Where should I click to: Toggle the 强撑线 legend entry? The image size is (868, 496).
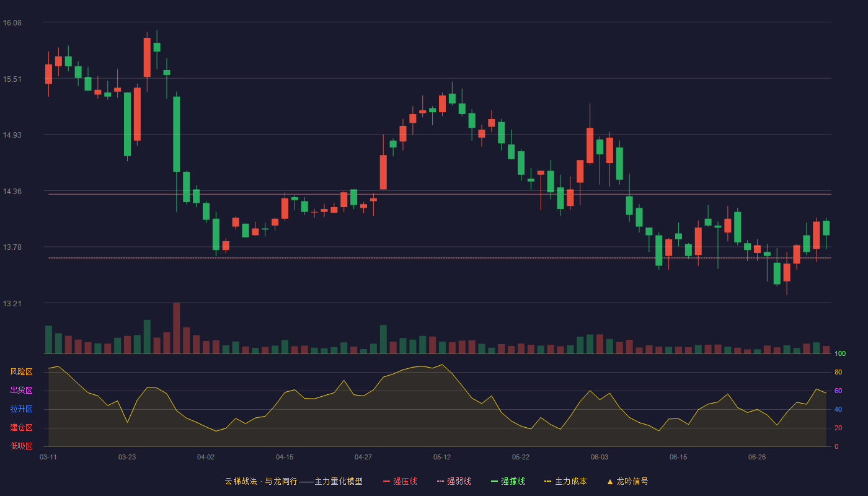[508, 481]
